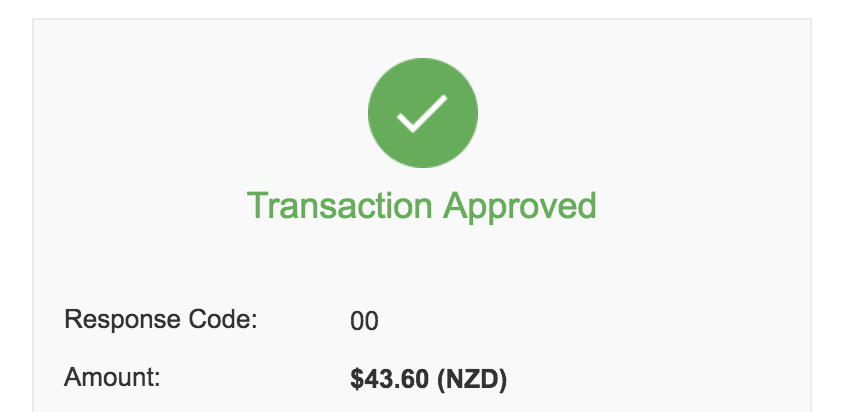Screen dimensions: 846x412
Task: Click the first zero of response code
Action: pyautogui.click(x=358, y=322)
